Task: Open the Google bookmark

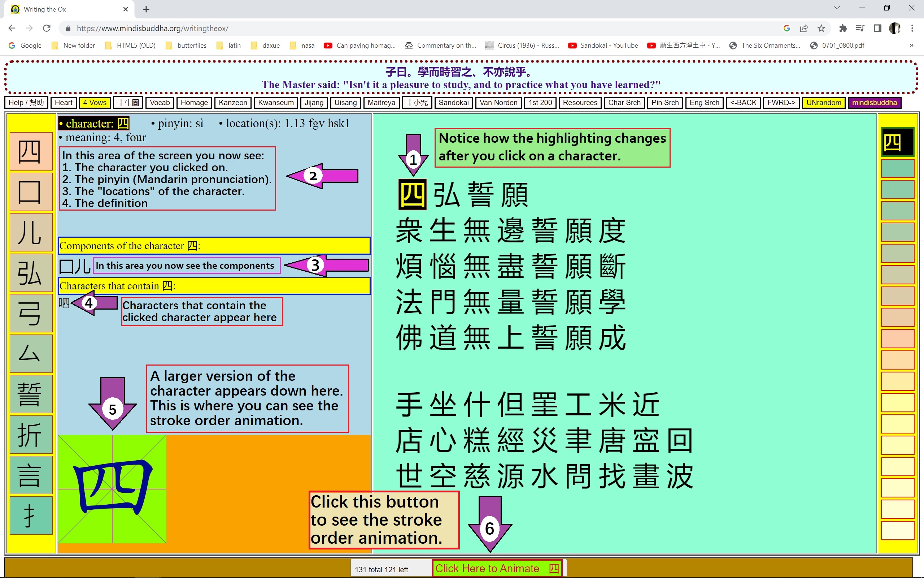Action: [25, 46]
